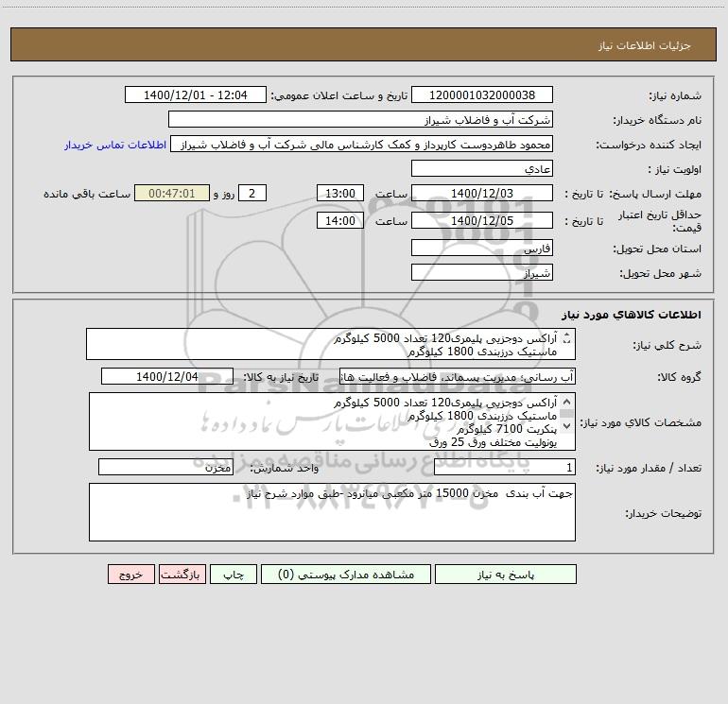Click the unit of measure field مخزن
The width and height of the screenshot is (728, 704).
click(x=165, y=468)
